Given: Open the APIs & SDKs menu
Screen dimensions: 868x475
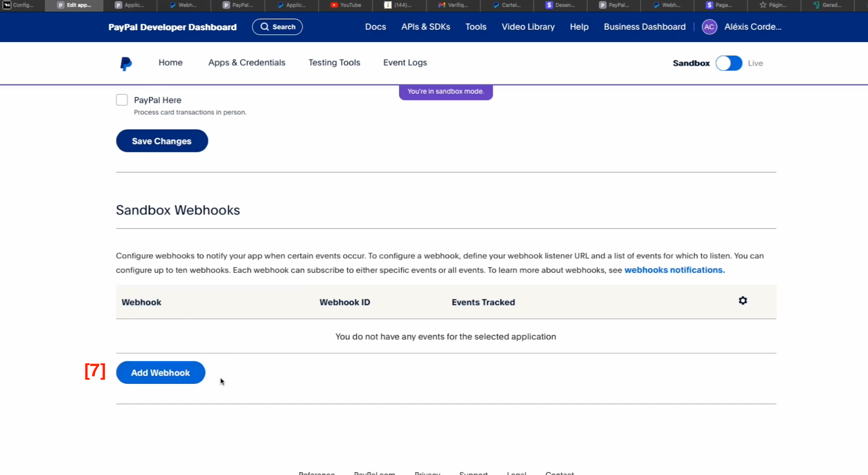Looking at the screenshot, I should coord(425,27).
